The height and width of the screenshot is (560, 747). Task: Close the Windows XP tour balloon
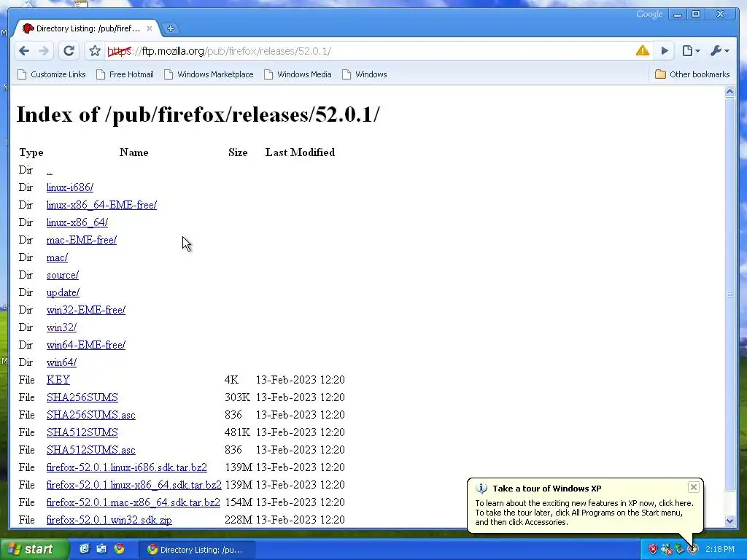[x=693, y=486]
